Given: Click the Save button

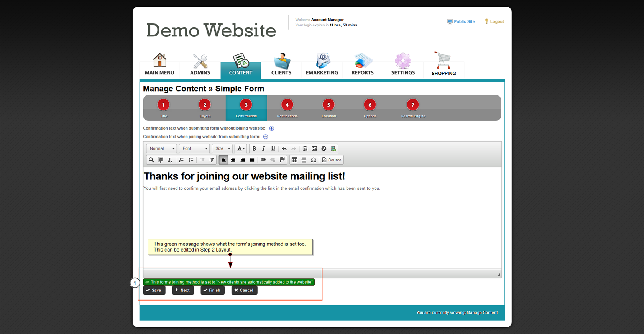Looking at the screenshot, I should [x=154, y=290].
